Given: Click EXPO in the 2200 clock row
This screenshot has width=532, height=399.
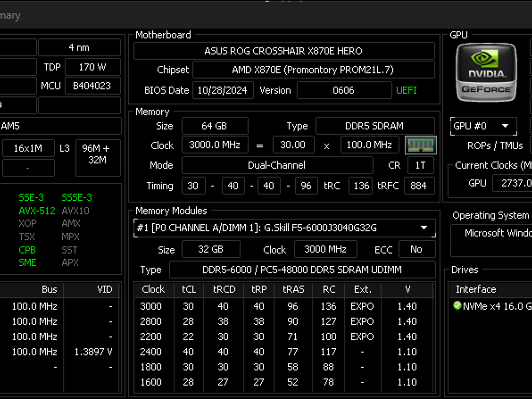Looking at the screenshot, I should tap(362, 337).
